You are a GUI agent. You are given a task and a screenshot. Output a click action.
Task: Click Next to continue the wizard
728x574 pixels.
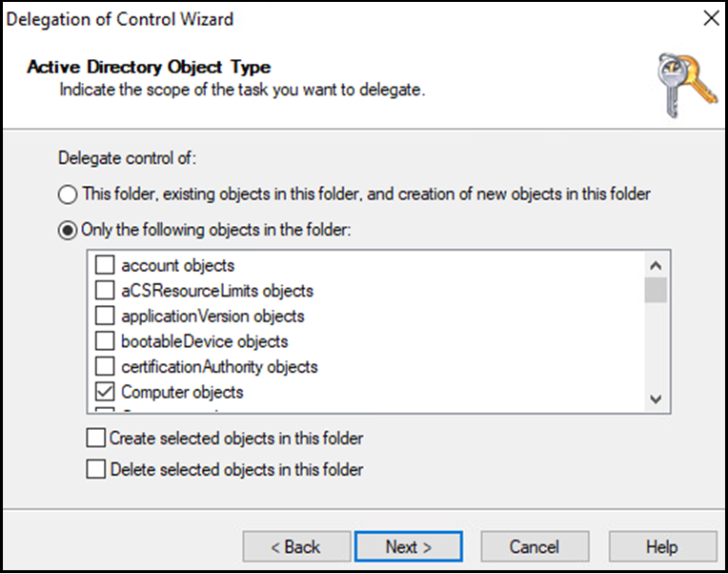[x=409, y=546]
